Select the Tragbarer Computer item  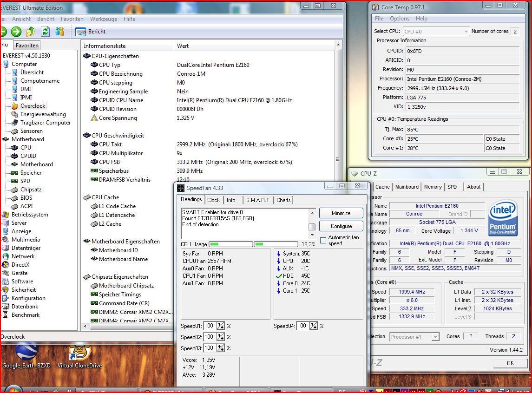46,123
